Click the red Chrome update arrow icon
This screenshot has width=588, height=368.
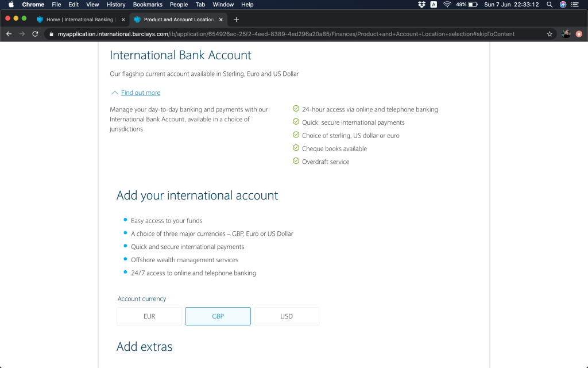tap(579, 34)
